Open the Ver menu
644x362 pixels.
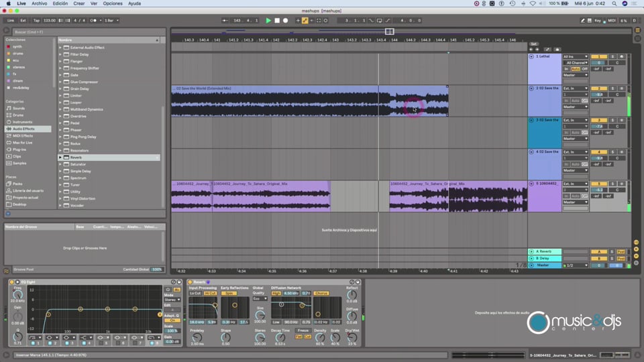94,3
